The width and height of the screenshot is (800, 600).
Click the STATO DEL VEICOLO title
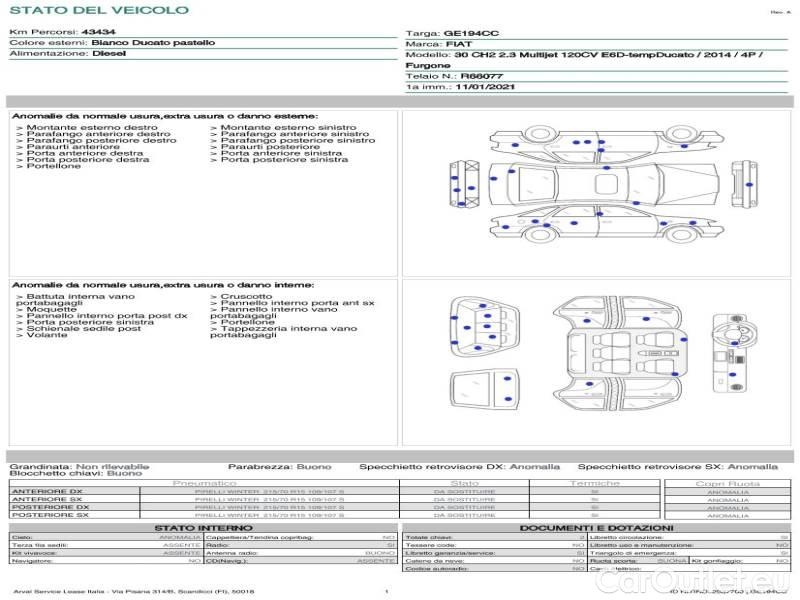[99, 10]
